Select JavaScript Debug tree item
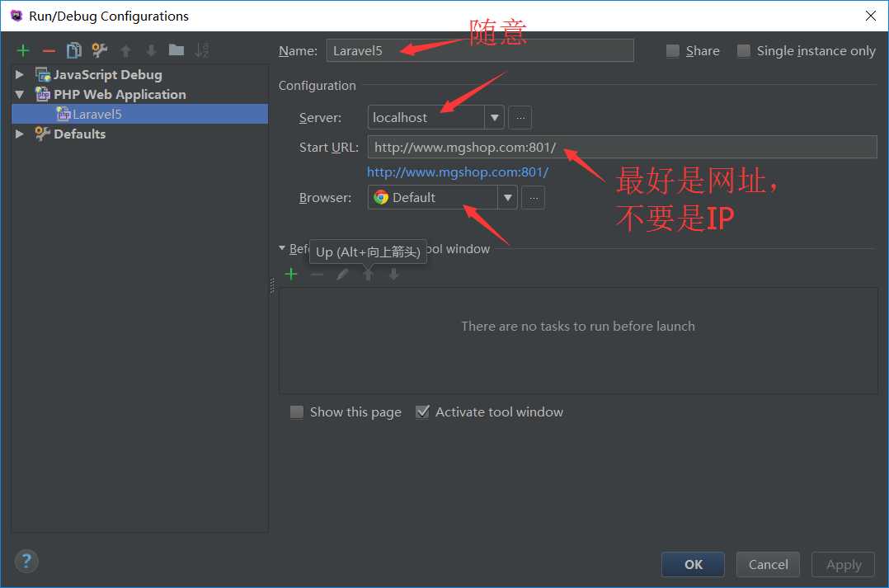Screen dimensions: 889x588 tap(107, 75)
